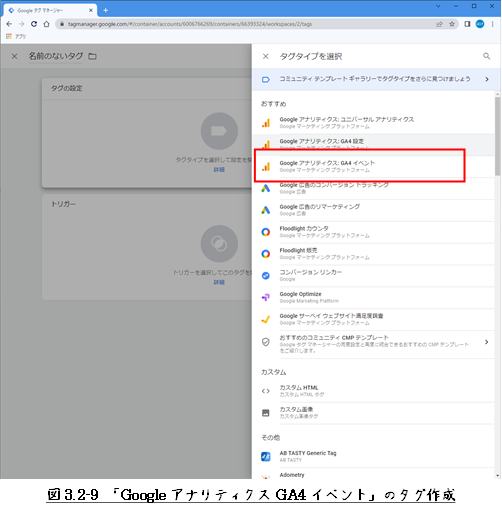
Task: Select Google Ads Conversion Tracking tag
Action: [x=373, y=188]
